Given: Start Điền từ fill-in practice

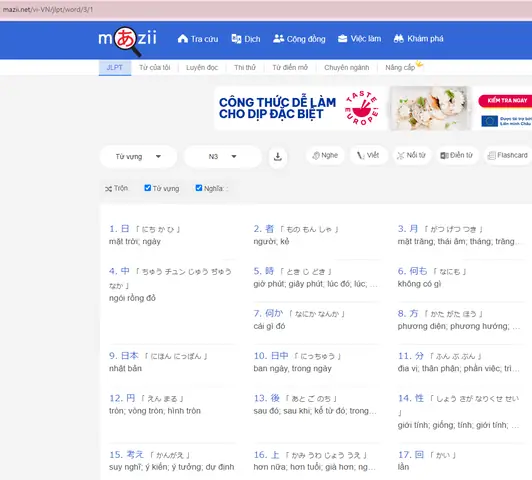Looking at the screenshot, I should click(456, 155).
